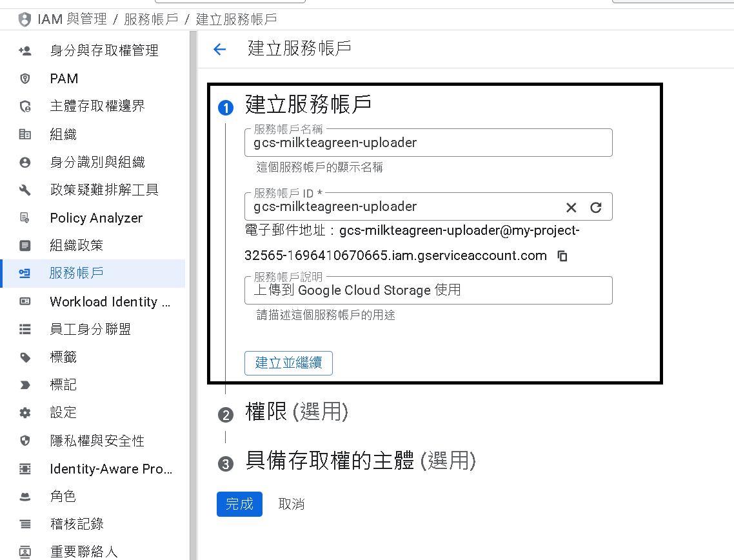This screenshot has height=560, width=734.
Task: Click the 標記 chevron label icon
Action: tap(25, 385)
